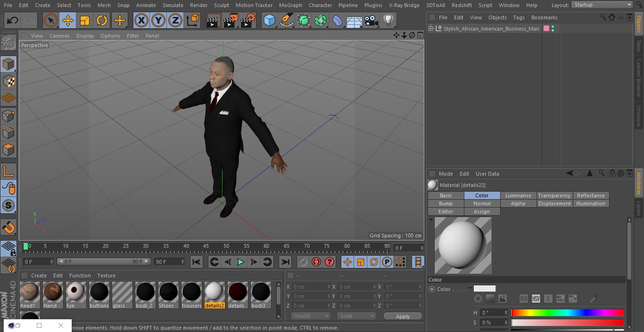Toggle Enable Snap S icon

coord(8,205)
